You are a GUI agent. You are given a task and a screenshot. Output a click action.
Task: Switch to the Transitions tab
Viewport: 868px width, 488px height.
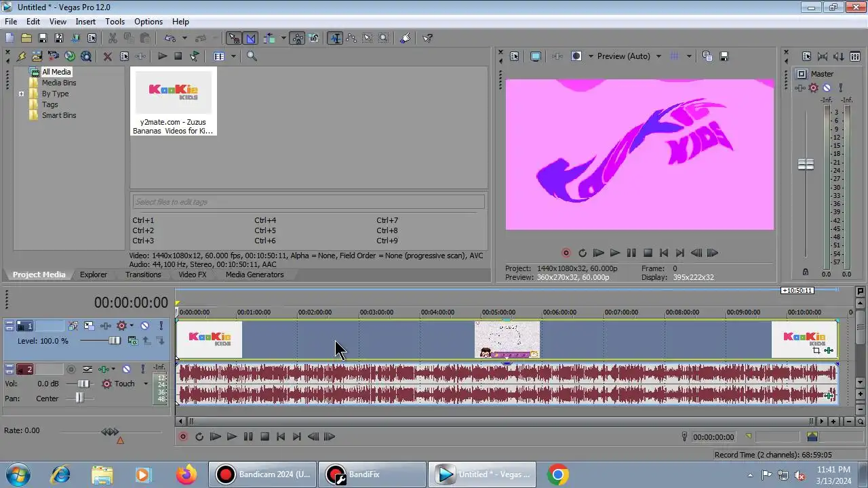point(143,274)
